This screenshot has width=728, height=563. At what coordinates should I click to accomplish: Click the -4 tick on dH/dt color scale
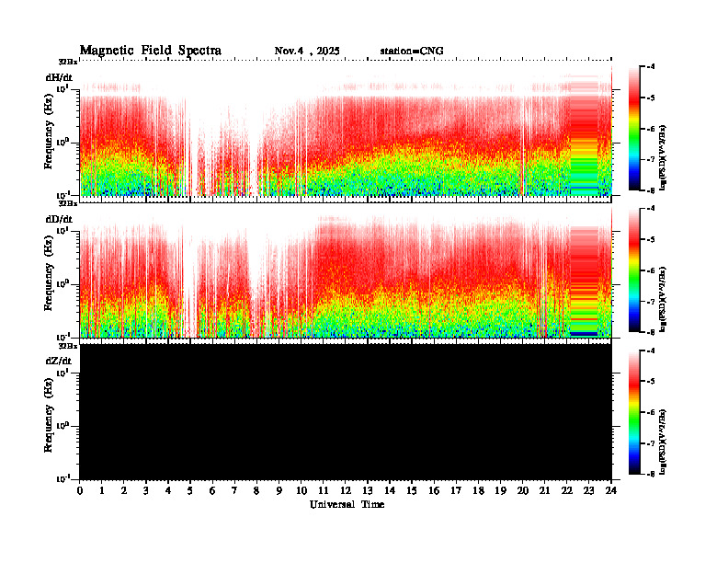tap(652, 67)
